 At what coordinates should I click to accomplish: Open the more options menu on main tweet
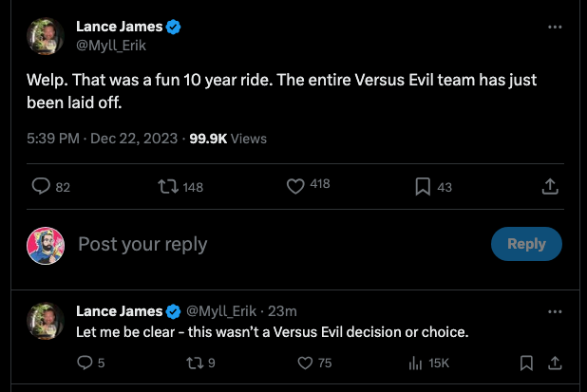tap(555, 27)
